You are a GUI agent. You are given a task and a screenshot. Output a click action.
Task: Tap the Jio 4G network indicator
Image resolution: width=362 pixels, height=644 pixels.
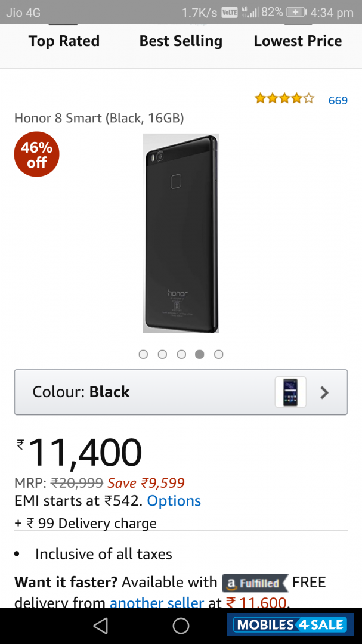tap(23, 11)
